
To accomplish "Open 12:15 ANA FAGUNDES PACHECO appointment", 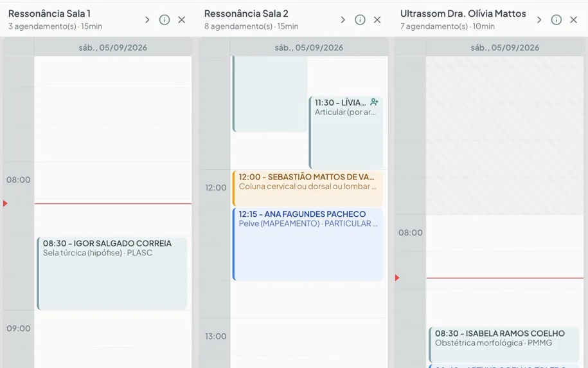I will coord(308,244).
